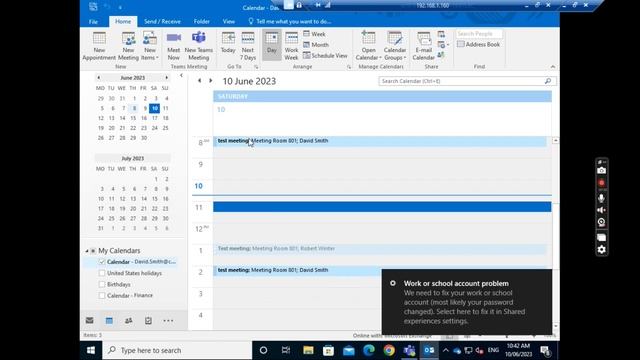The height and width of the screenshot is (360, 640).
Task: Create a New Appointment from the ribbon
Action: (99, 46)
